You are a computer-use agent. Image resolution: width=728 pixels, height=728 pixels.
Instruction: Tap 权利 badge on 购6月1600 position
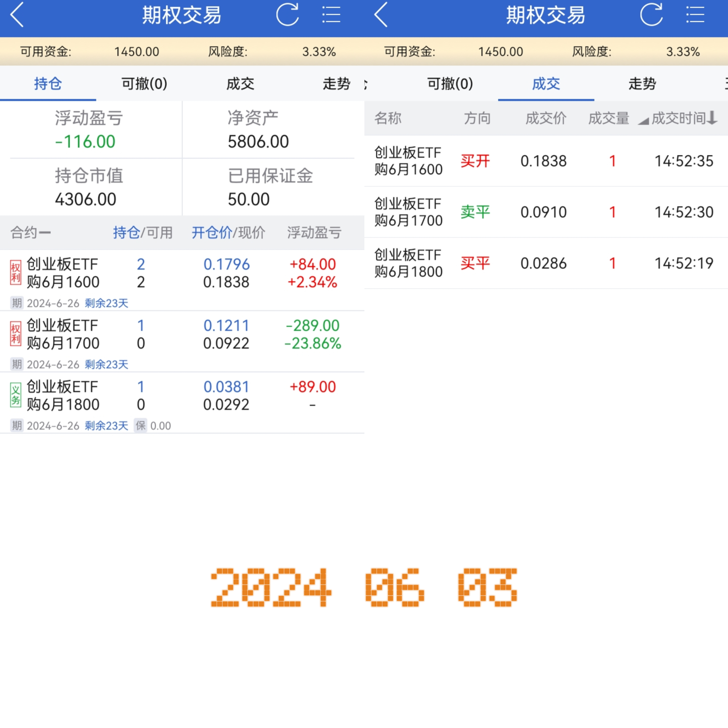point(15,273)
